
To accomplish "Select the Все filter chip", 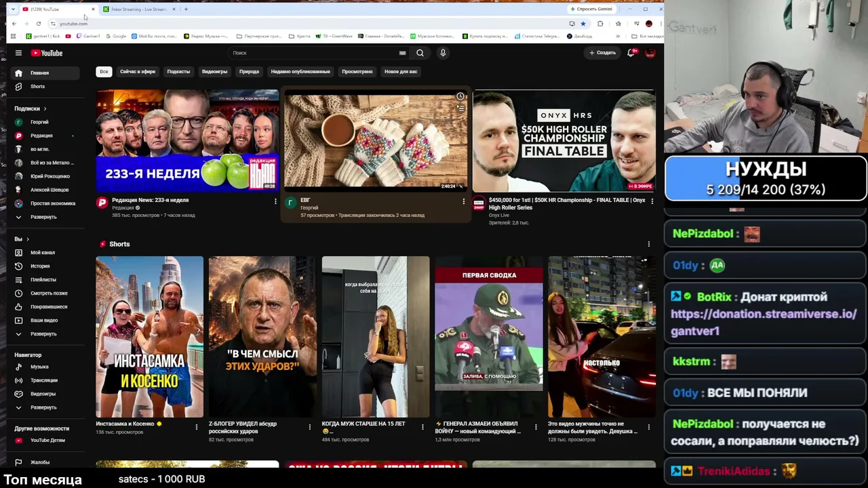I will [104, 71].
